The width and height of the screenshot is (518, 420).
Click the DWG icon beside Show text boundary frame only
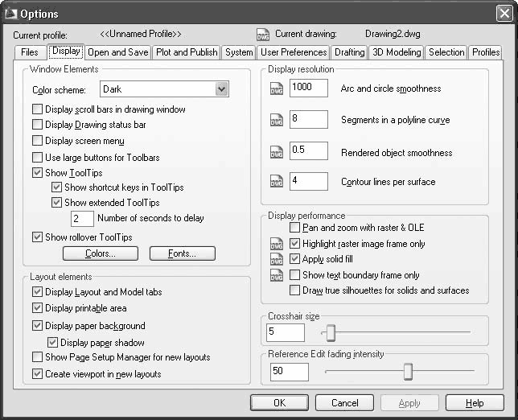277,275
